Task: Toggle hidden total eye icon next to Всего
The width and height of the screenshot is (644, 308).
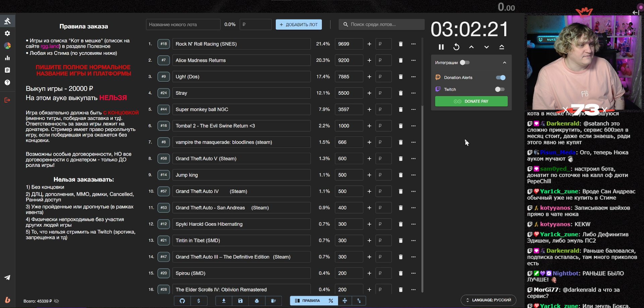Action: [57, 301]
